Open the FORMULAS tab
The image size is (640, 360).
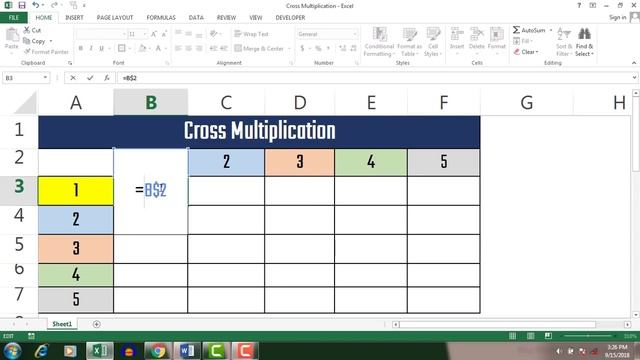click(x=161, y=18)
